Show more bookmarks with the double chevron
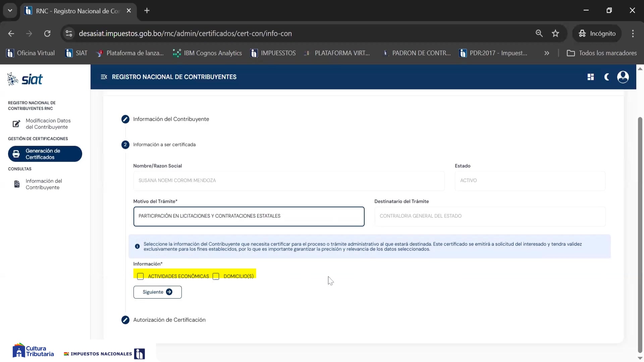 547,53
